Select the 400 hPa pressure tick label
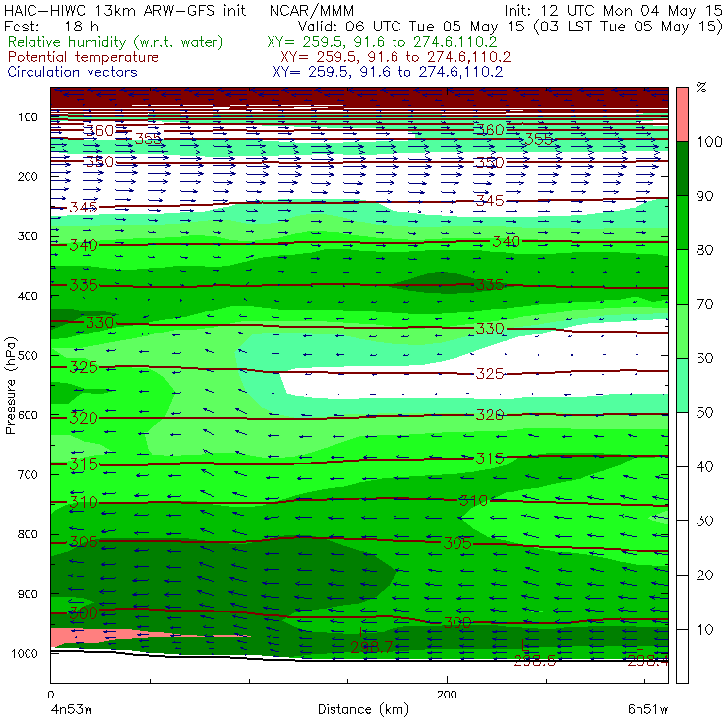 pos(28,296)
